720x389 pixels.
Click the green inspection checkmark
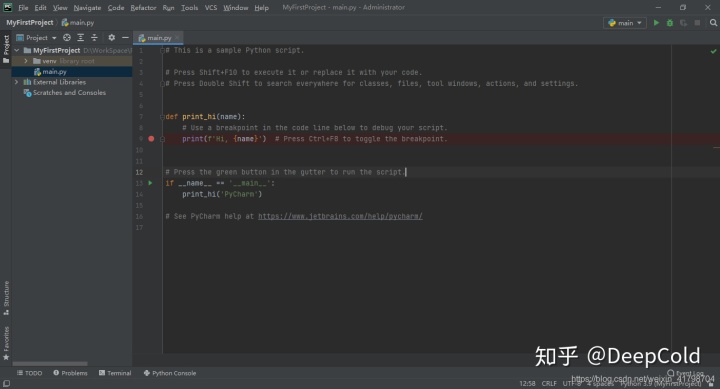(x=713, y=51)
